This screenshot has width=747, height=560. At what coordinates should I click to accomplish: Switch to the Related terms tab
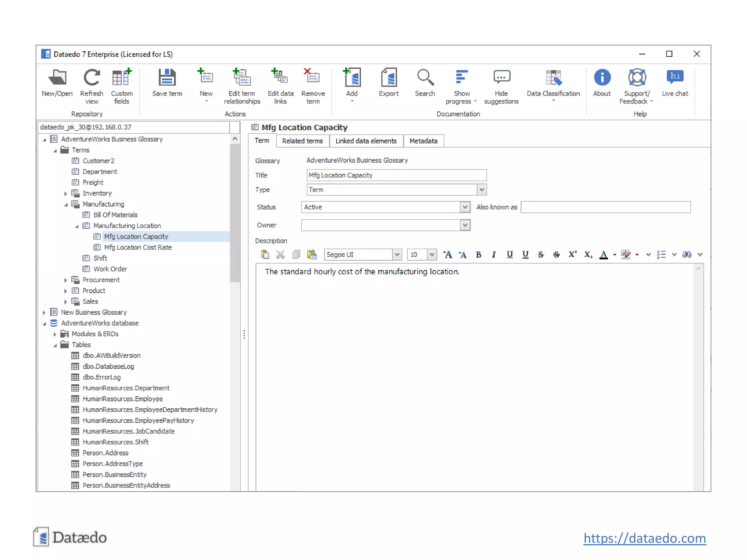coord(302,141)
